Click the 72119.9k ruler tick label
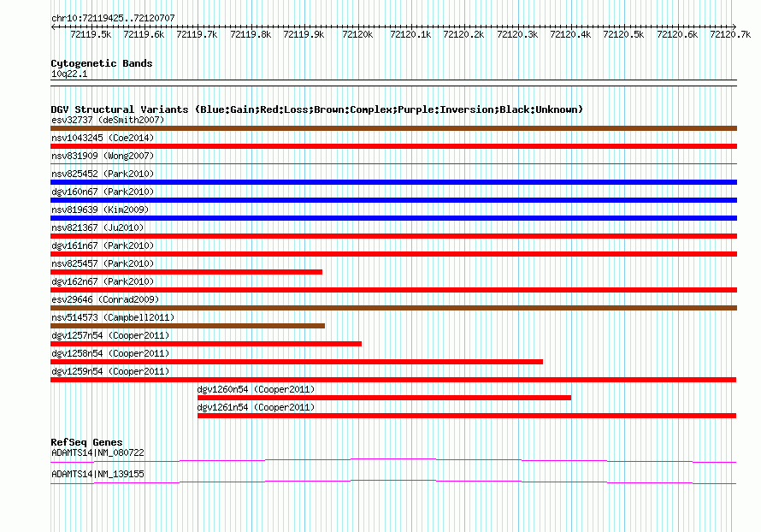The width and height of the screenshot is (761, 532). (x=304, y=34)
